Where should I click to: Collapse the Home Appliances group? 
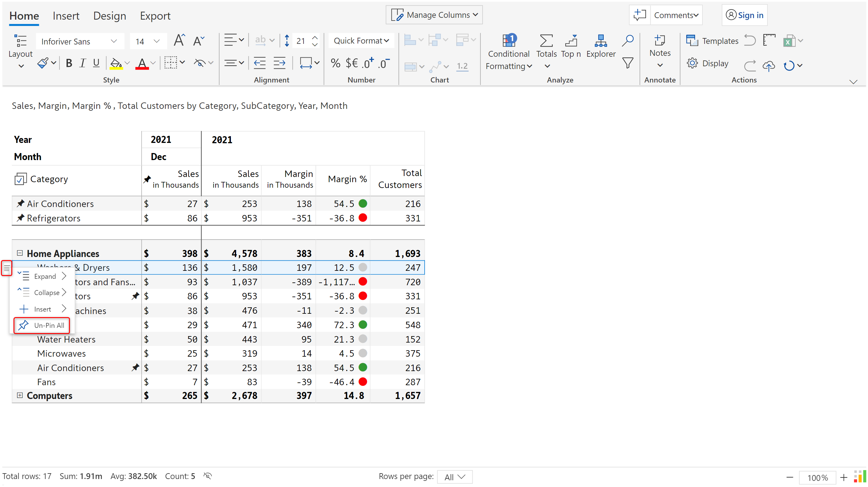coord(20,253)
